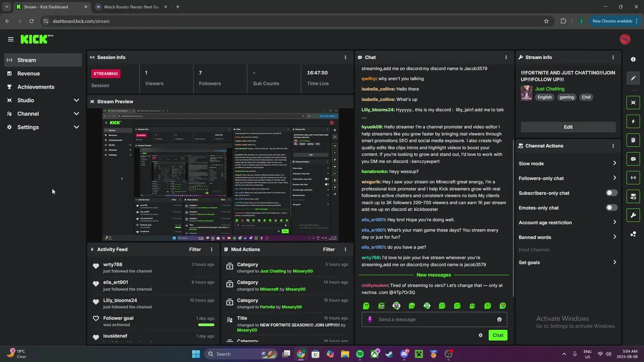
Task: Open chat settings gear next to Chat button
Action: point(480,335)
